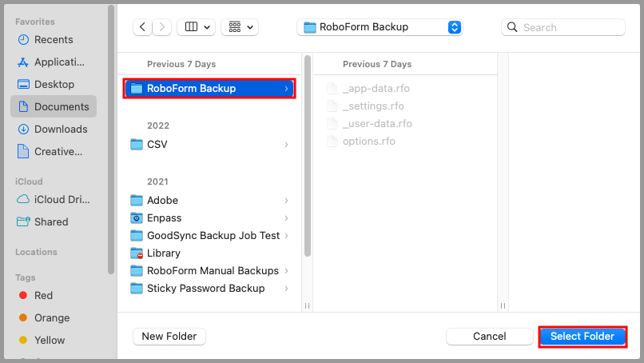
Task: Click the options.rfo file
Action: [369, 142]
